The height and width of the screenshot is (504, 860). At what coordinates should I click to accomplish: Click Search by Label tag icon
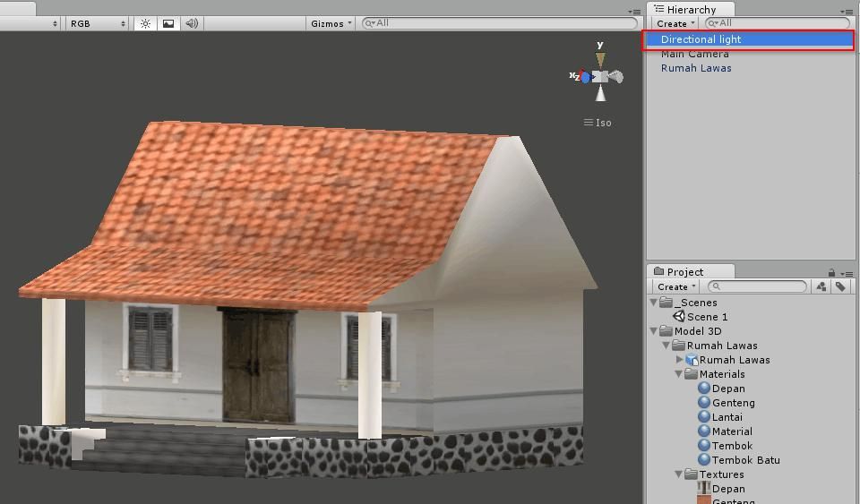pyautogui.click(x=841, y=286)
